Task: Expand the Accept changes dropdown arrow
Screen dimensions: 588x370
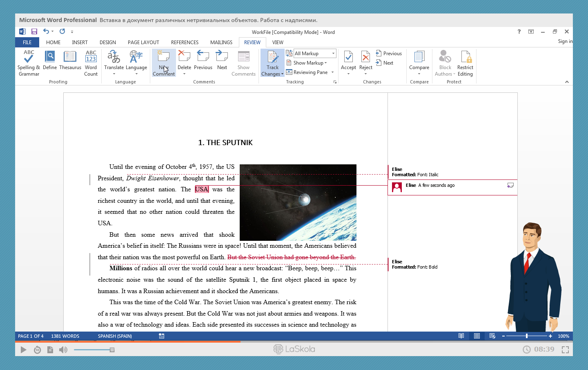Action: 348,74
